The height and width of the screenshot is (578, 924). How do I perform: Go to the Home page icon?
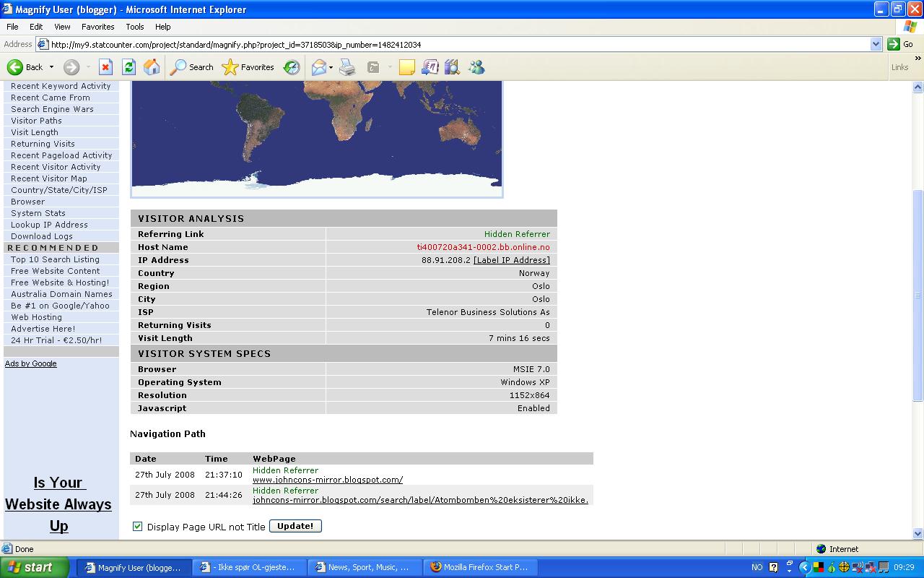tap(152, 67)
